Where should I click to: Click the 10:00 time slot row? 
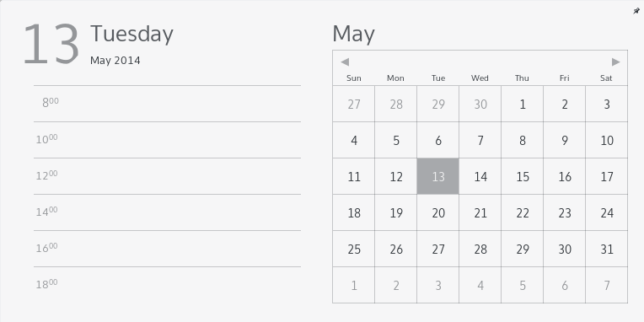[x=167, y=140]
